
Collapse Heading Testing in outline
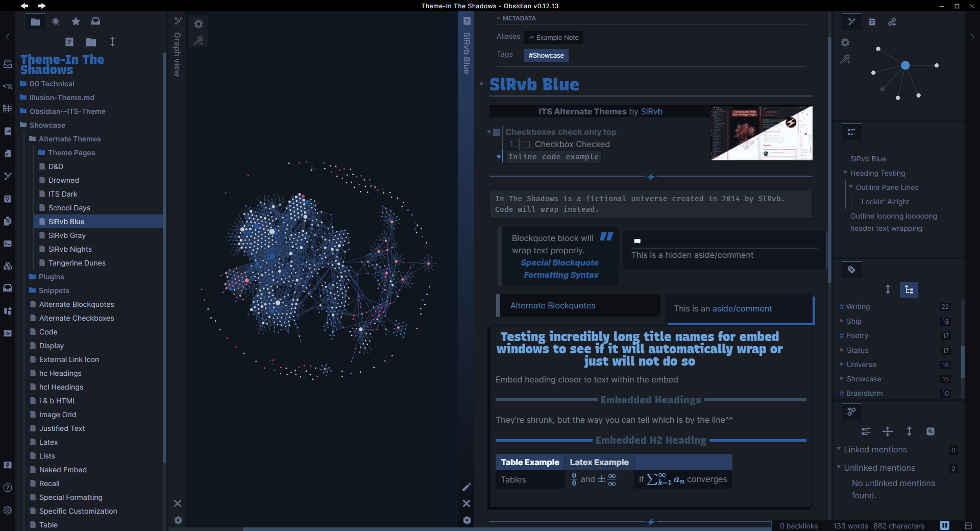coord(845,173)
